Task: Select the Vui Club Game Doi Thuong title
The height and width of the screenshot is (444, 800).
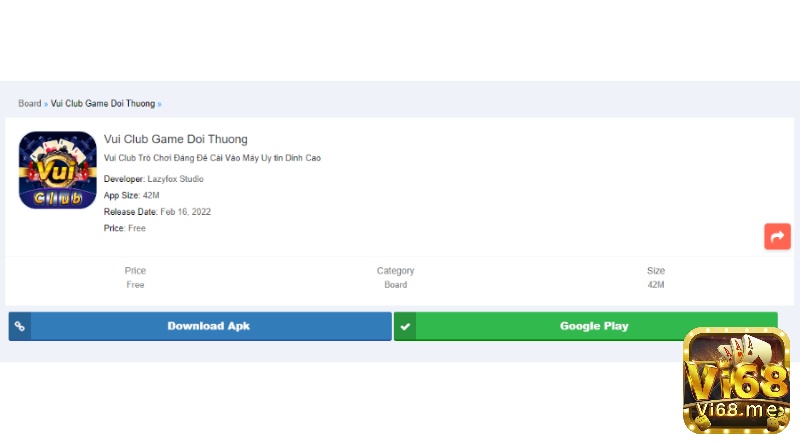Action: pos(176,139)
